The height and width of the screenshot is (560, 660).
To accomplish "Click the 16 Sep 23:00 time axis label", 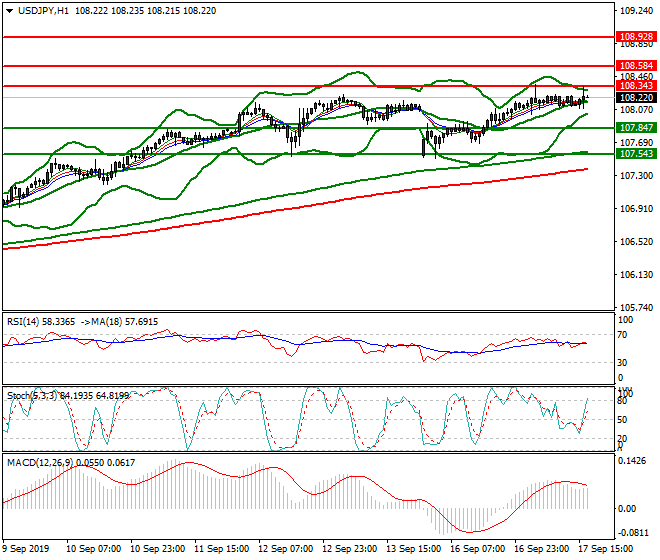I will tap(542, 549).
